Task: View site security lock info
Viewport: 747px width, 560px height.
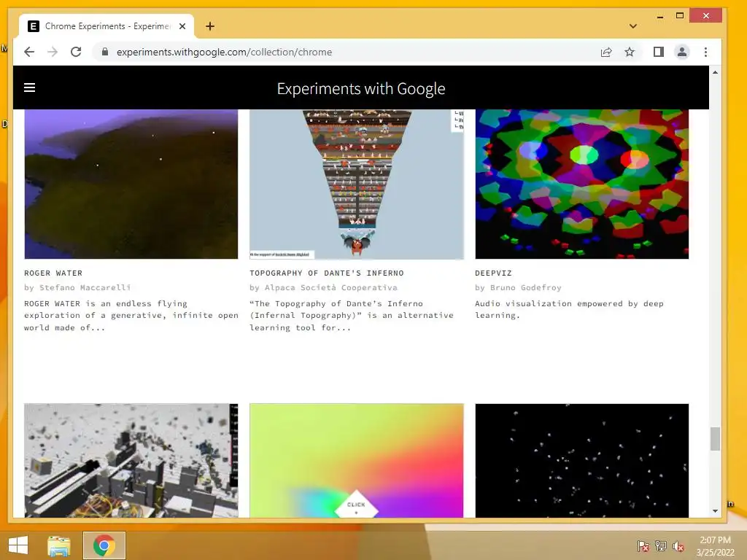Action: tap(105, 52)
